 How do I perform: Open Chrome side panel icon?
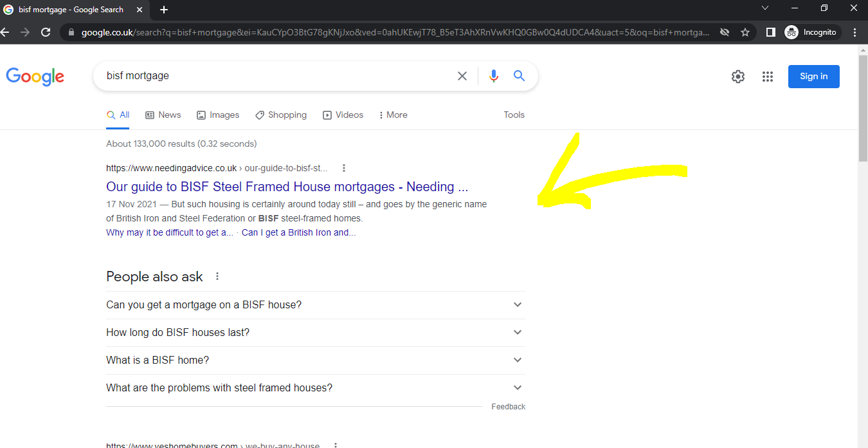770,32
